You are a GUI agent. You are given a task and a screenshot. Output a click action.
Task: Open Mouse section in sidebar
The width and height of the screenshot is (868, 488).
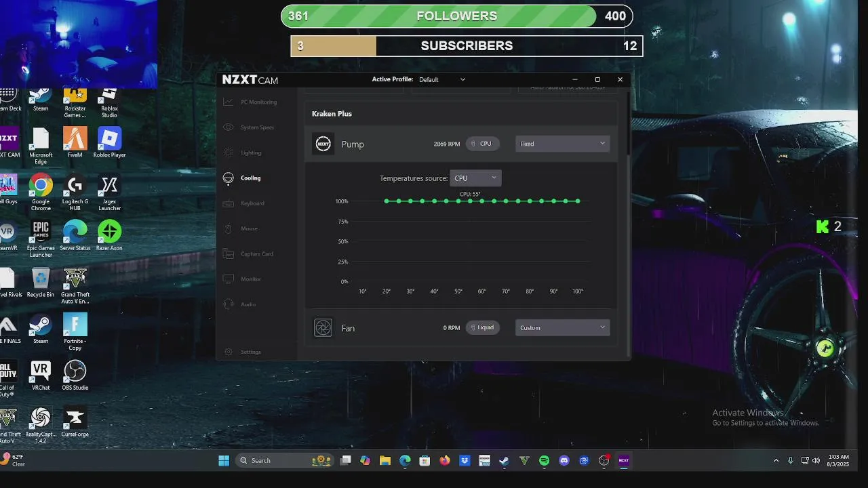pyautogui.click(x=240, y=228)
